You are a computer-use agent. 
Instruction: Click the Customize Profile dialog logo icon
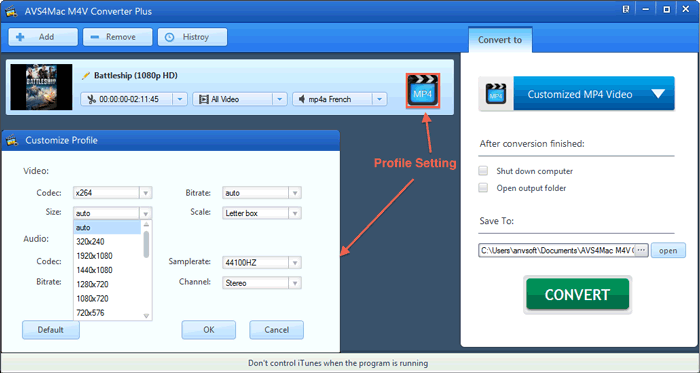click(x=12, y=140)
